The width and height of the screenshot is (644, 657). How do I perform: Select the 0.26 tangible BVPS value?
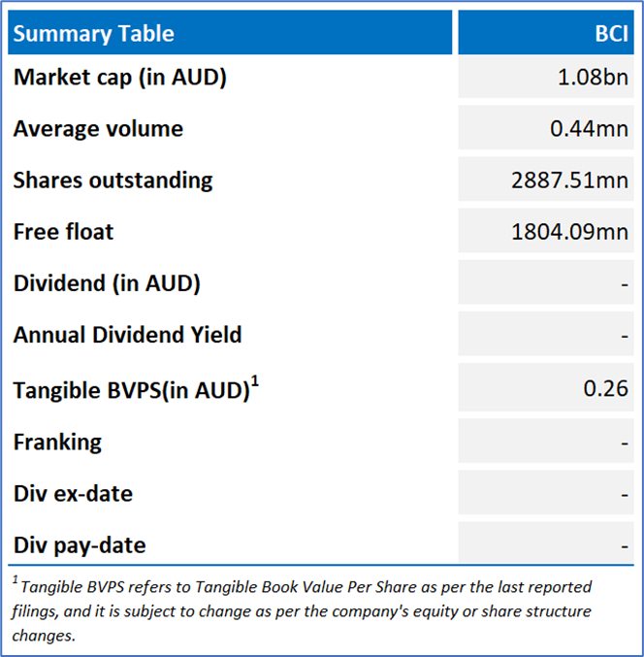pos(605,388)
